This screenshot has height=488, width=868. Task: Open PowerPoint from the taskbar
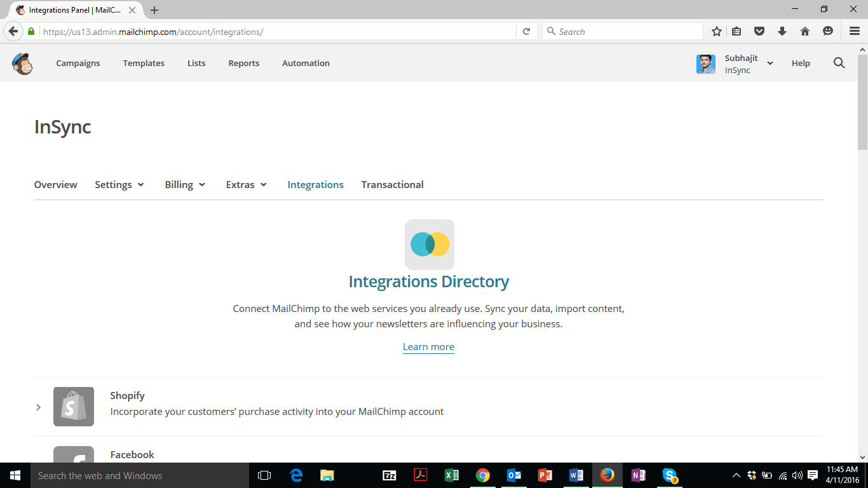545,475
